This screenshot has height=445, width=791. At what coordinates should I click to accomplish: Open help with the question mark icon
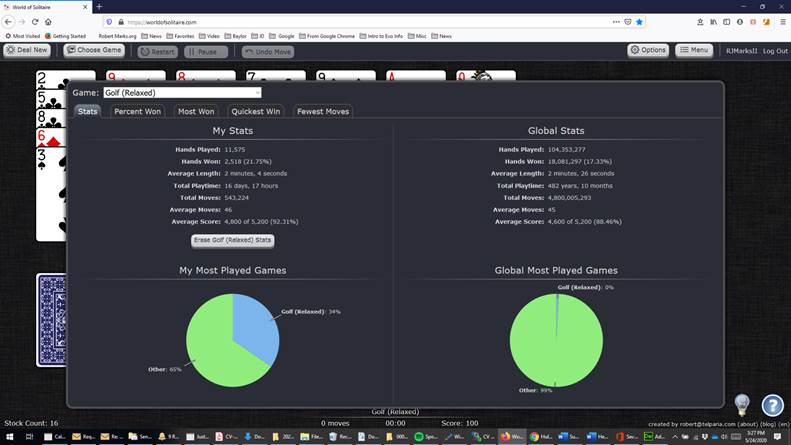pos(772,405)
